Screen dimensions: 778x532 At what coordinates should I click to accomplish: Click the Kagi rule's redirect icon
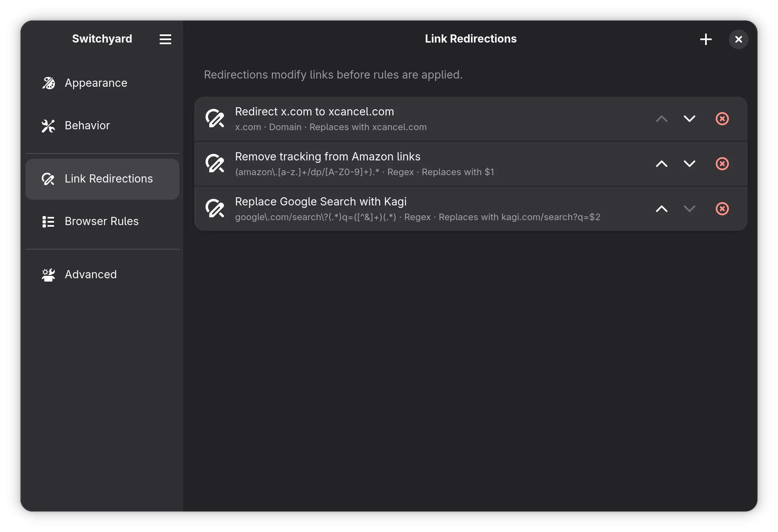pos(215,209)
